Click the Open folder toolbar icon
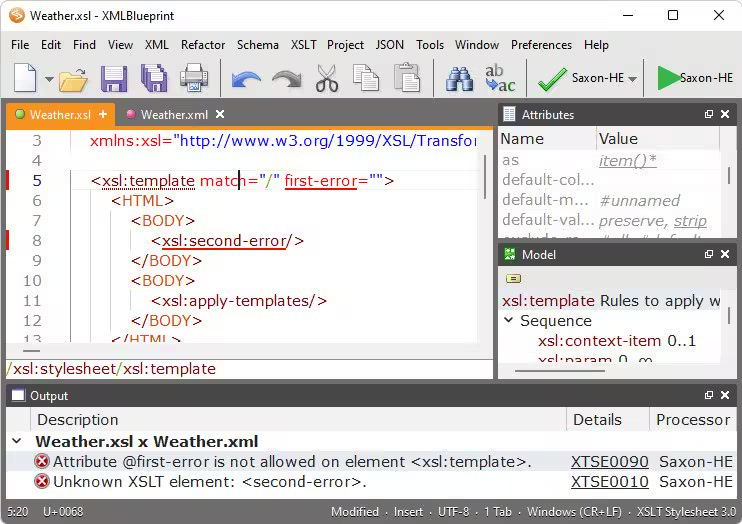Screen dimensions: 742x524 coord(73,79)
